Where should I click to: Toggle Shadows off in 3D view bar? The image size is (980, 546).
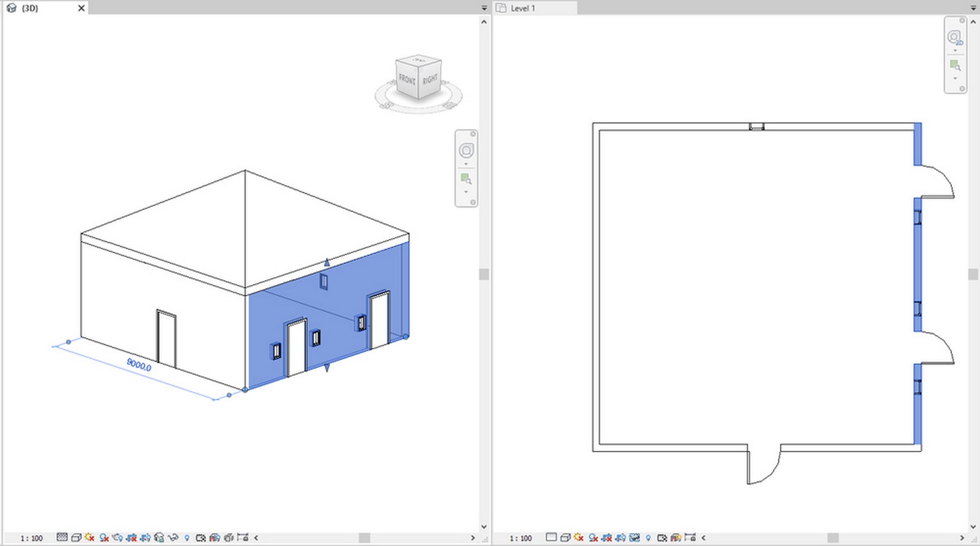104,537
